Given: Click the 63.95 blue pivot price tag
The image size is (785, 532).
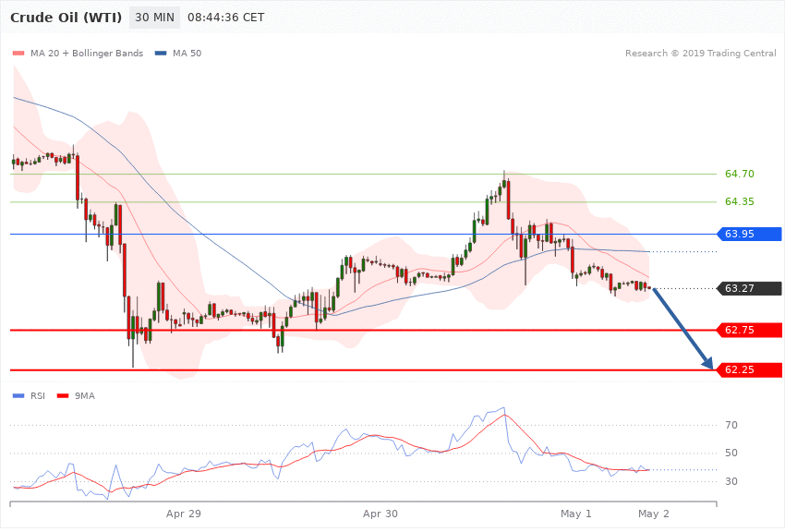Looking at the screenshot, I should tap(750, 234).
